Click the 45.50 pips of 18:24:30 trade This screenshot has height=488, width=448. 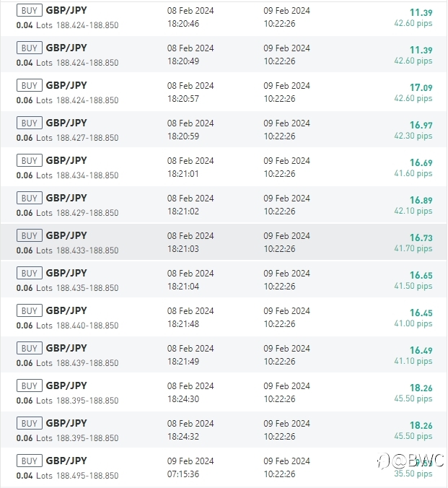point(413,398)
